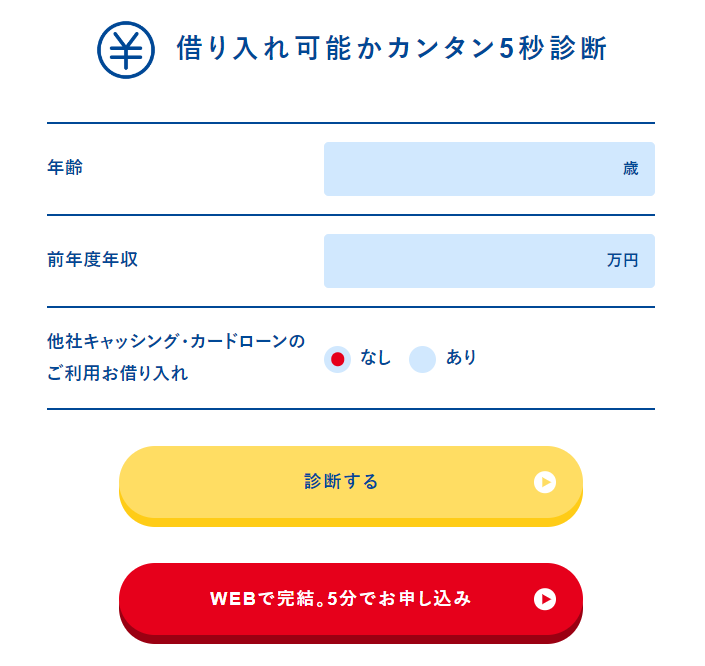Click the ご利用お借り入れ label line

coord(118,373)
